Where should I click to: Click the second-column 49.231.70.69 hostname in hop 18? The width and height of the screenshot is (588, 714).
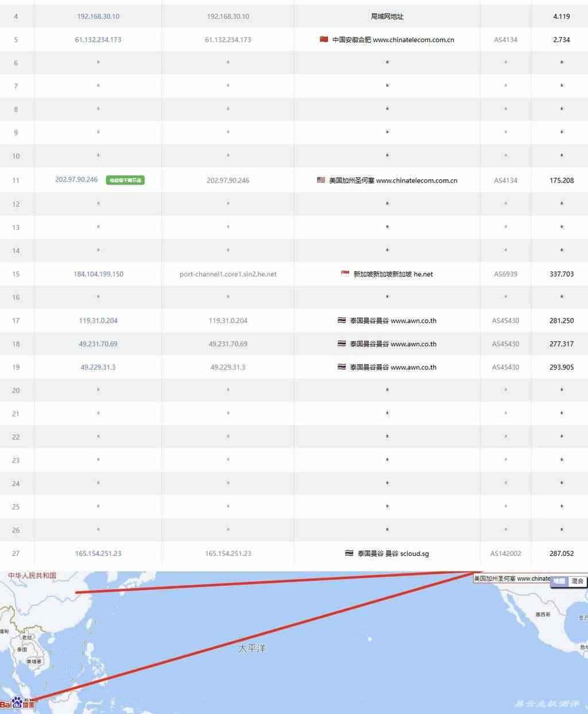pos(228,344)
